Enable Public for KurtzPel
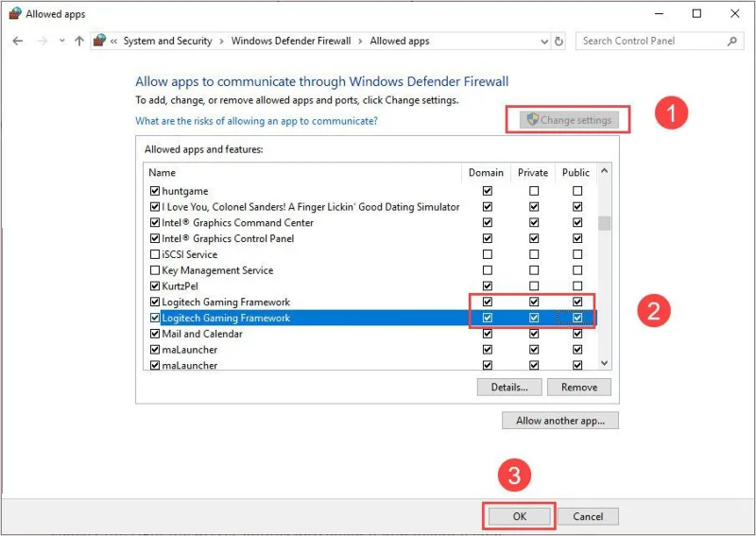The image size is (756, 536). pos(577,286)
